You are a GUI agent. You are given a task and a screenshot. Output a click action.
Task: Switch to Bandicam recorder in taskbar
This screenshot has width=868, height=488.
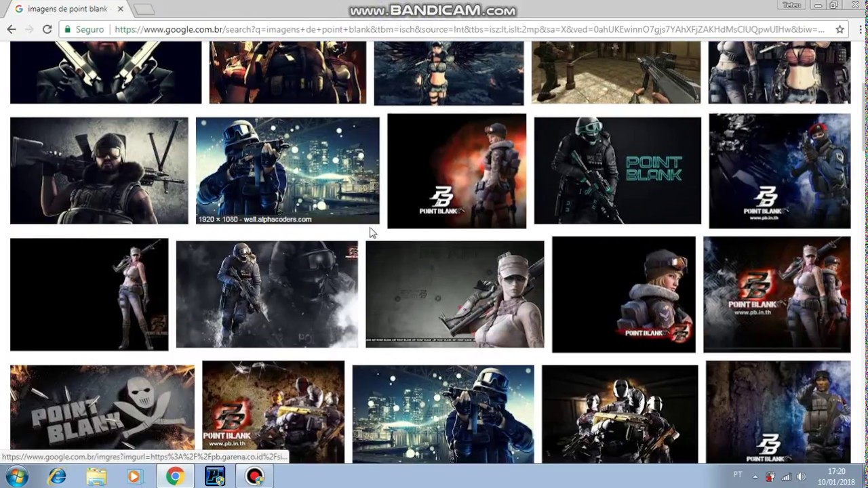[255, 476]
